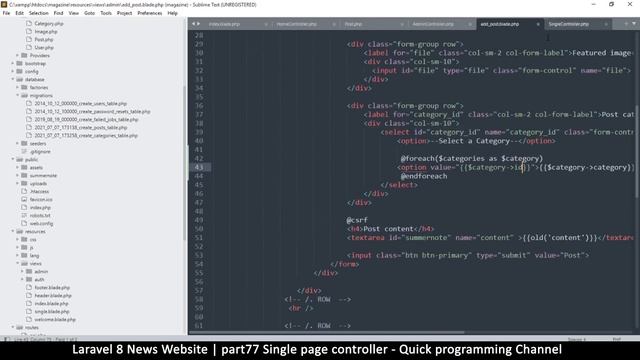640x360 pixels.
Task: Switch to the AdminController.php tab
Action: [x=433, y=24]
